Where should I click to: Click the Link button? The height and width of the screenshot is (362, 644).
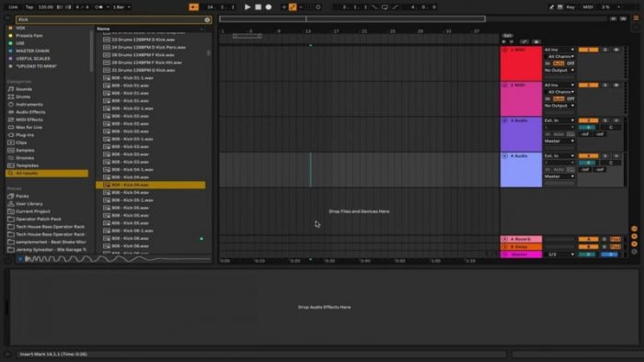point(13,7)
